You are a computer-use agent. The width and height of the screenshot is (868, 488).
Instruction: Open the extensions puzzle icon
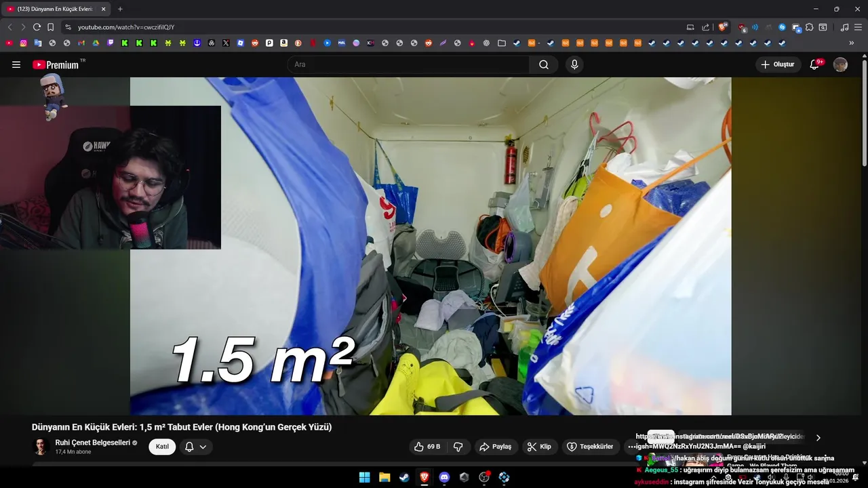(x=809, y=27)
